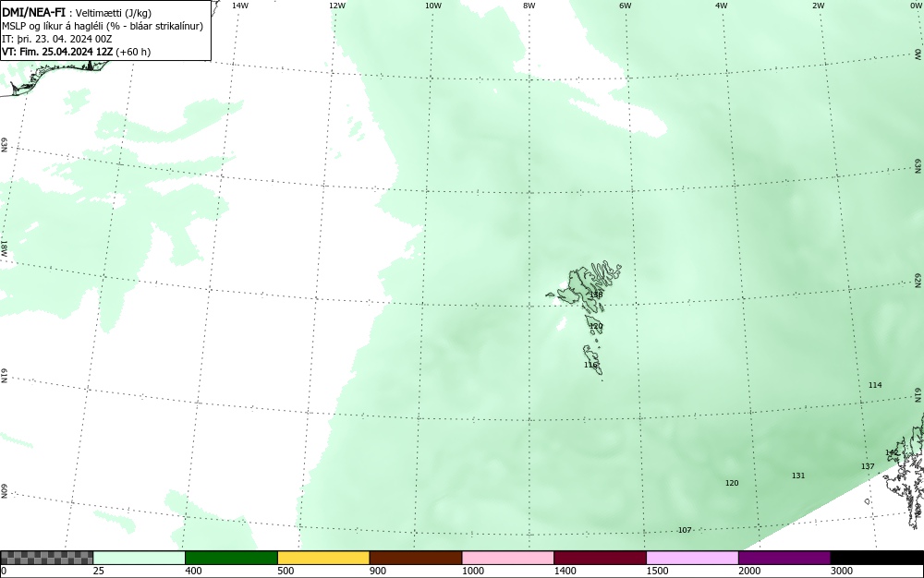Click the map value 114
This screenshot has height=578, width=924.
pos(875,385)
